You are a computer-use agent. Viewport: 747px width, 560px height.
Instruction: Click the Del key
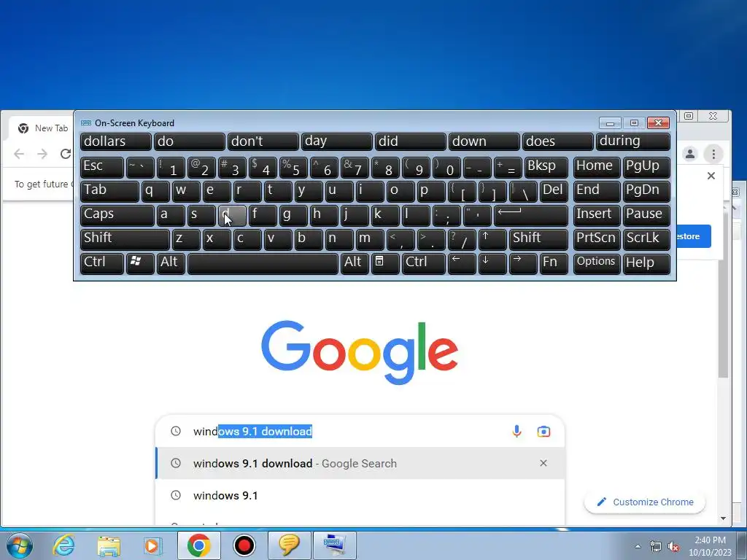[x=554, y=191]
